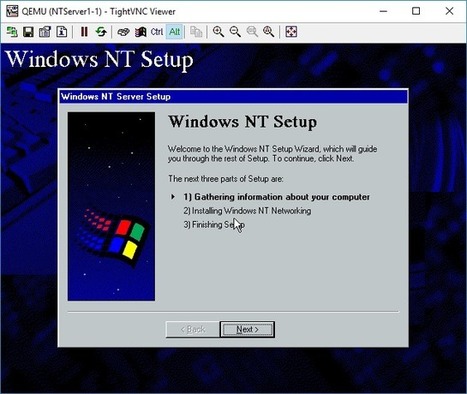
Task: Send Ctrl+Esc with the Windows flag icon
Action: coord(140,32)
